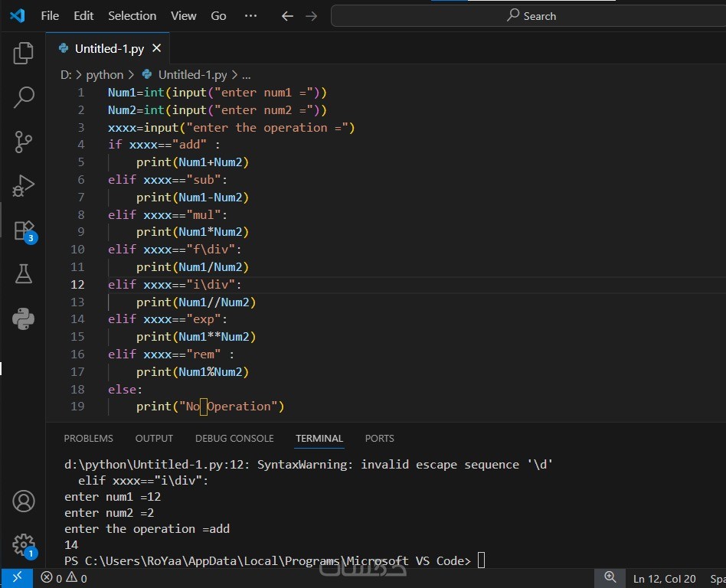Open the Extensions view with badge
Viewport: 726px width, 588px height.
click(x=24, y=230)
